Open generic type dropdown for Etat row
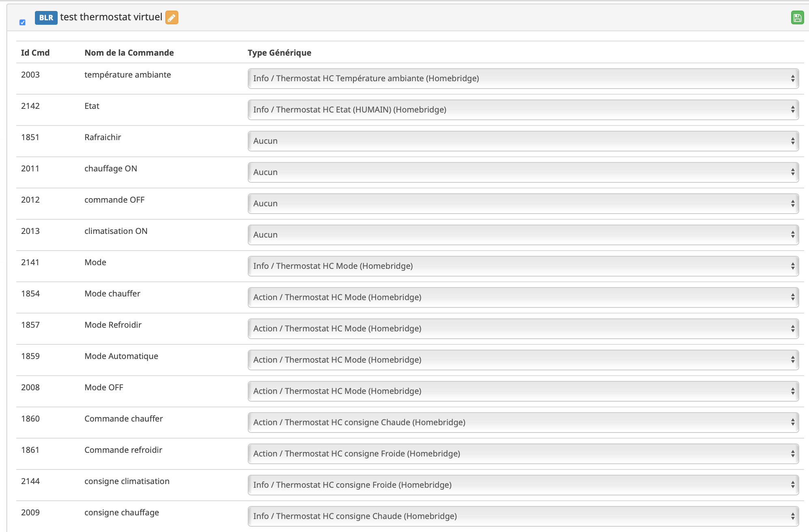 coord(523,110)
